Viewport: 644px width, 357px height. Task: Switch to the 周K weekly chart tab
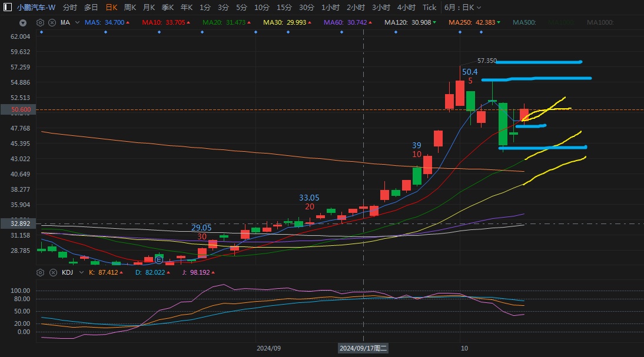tap(130, 8)
